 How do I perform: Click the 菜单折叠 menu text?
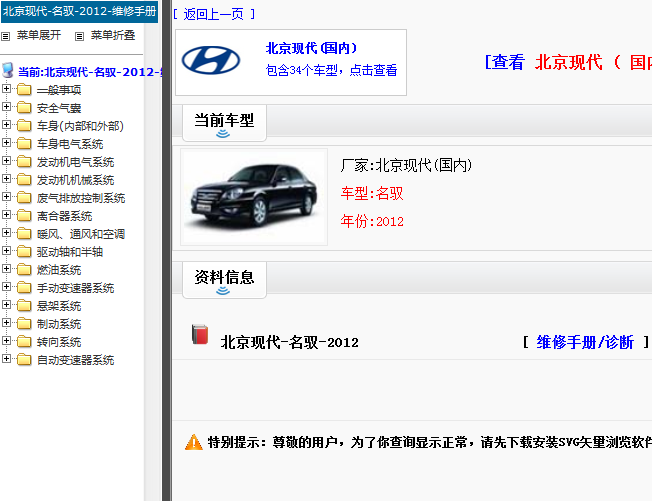pos(113,35)
